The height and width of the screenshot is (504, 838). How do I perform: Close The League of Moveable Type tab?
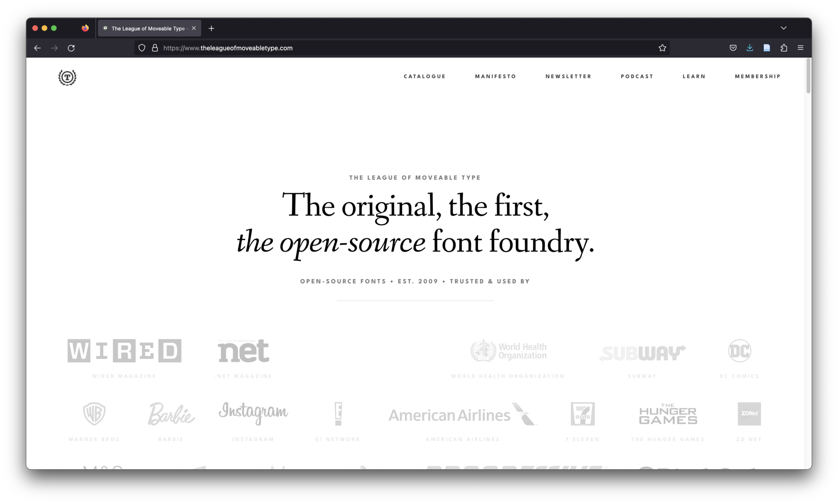point(194,28)
